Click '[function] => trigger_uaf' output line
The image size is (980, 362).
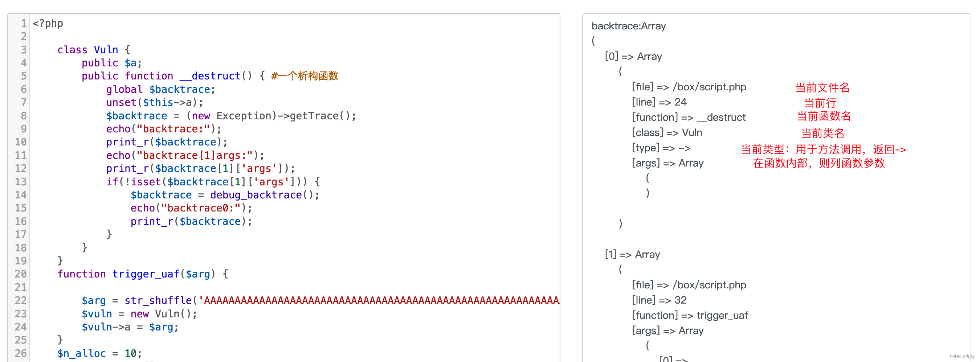(690, 316)
